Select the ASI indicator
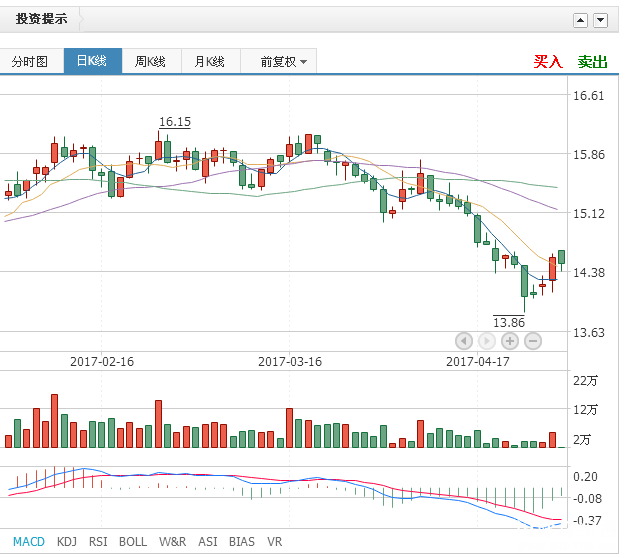Screen dimensions: 625x558 208,542
